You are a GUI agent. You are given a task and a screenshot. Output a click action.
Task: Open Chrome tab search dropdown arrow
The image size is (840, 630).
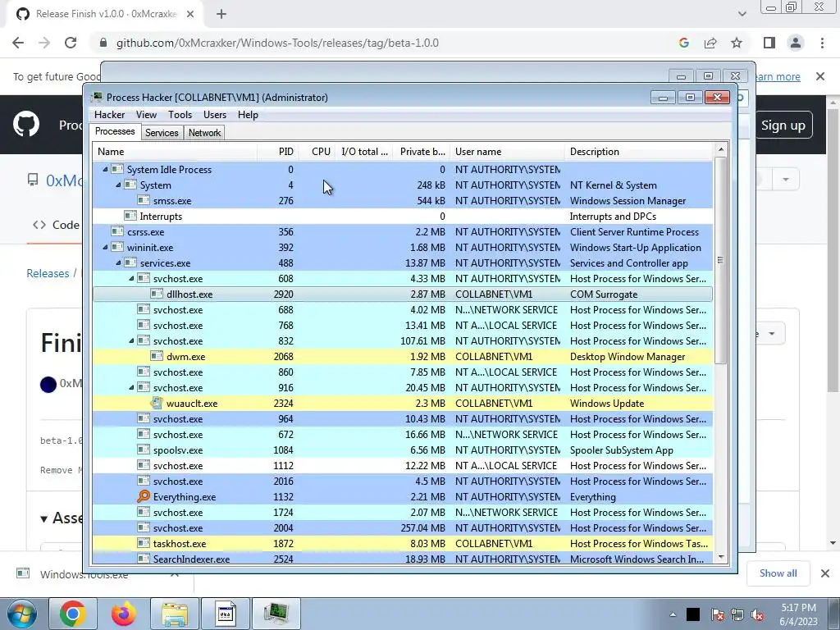click(742, 14)
